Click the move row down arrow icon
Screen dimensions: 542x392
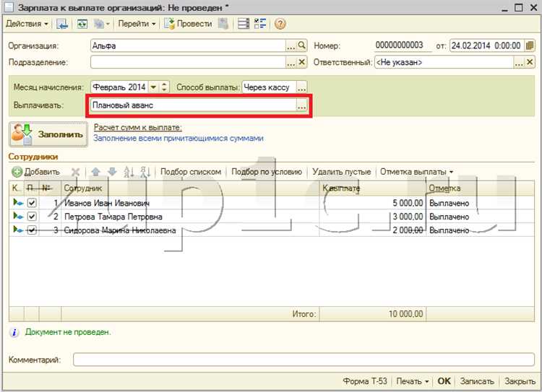coord(111,172)
